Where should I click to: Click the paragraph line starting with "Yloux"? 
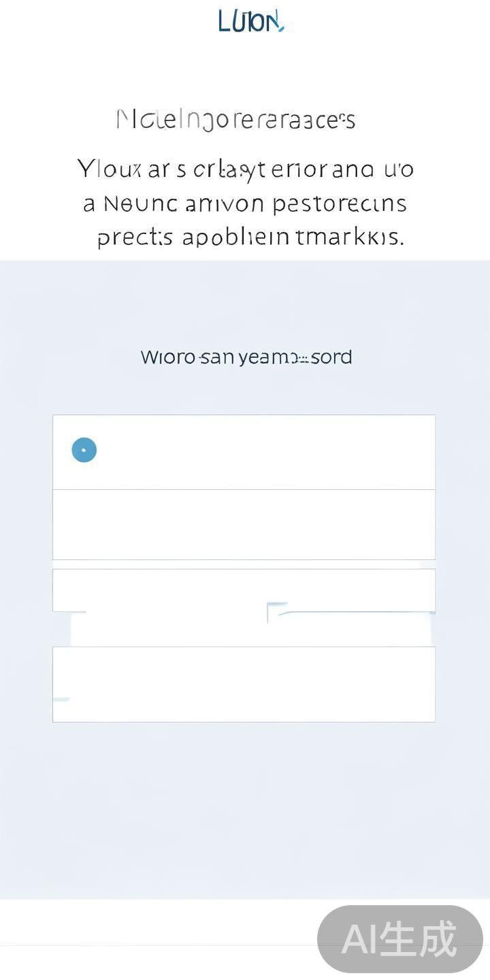(x=245, y=168)
